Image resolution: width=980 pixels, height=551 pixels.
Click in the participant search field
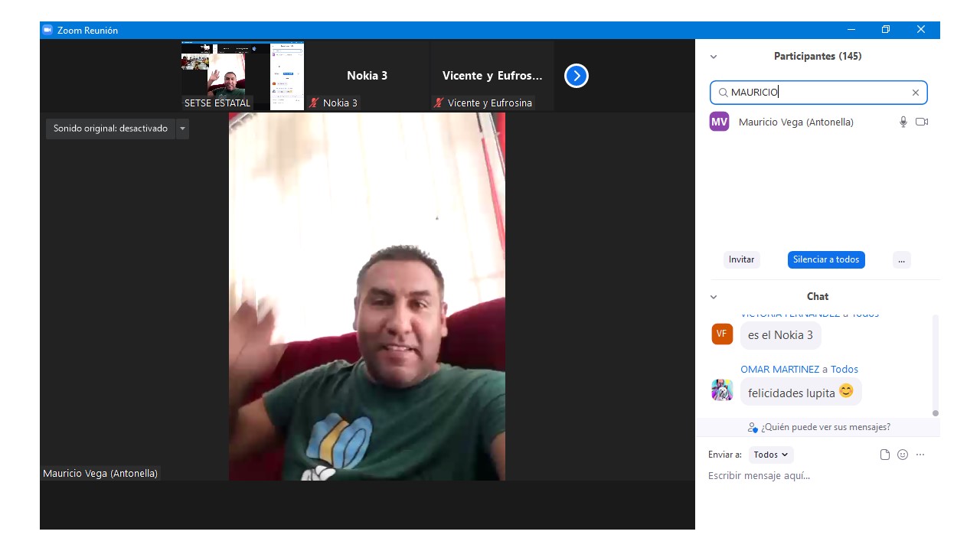click(x=818, y=93)
